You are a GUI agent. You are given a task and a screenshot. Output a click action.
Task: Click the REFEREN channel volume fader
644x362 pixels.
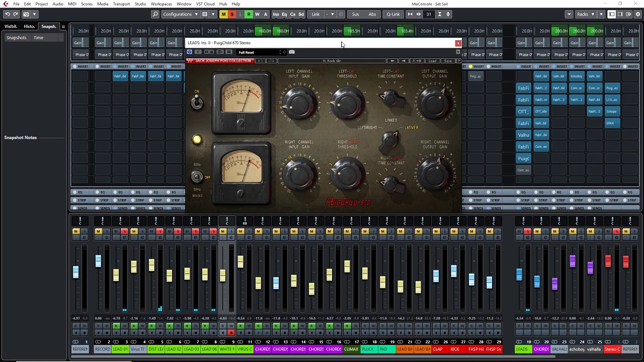75,272
